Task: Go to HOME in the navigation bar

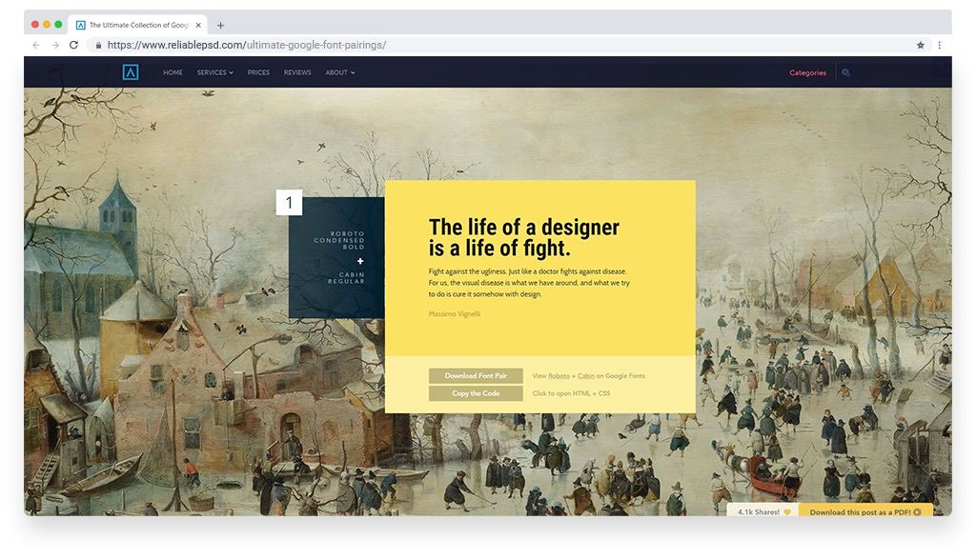Action: (x=173, y=72)
